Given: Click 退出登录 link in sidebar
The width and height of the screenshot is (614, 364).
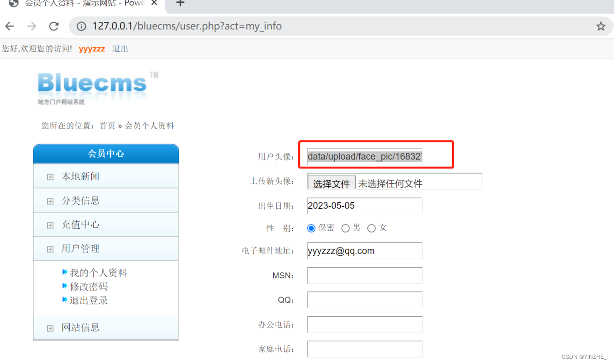Looking at the screenshot, I should tap(89, 300).
